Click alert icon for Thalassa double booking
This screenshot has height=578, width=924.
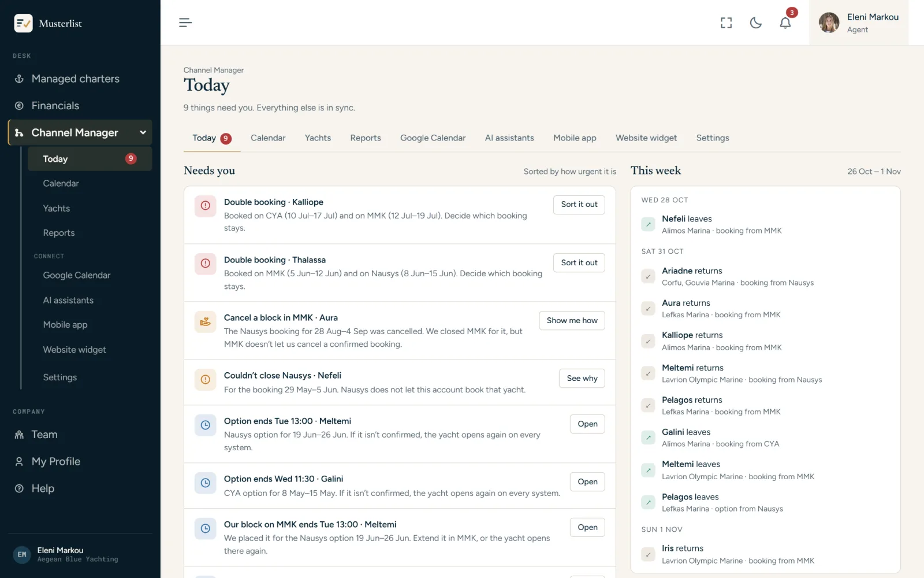pyautogui.click(x=205, y=264)
